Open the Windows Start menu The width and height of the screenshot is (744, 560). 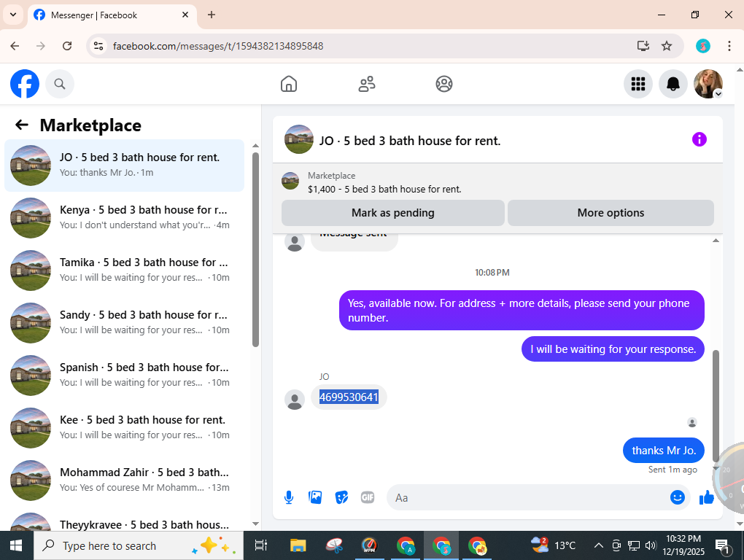pyautogui.click(x=16, y=545)
